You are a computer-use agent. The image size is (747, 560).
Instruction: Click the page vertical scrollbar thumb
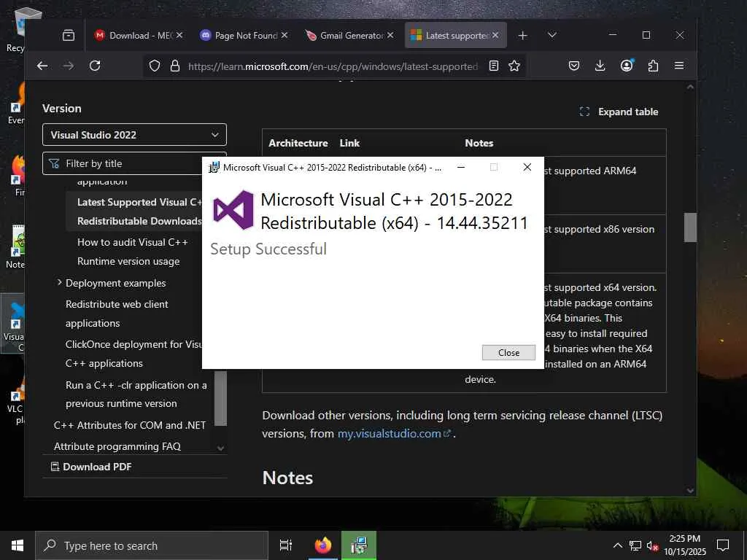click(x=690, y=227)
